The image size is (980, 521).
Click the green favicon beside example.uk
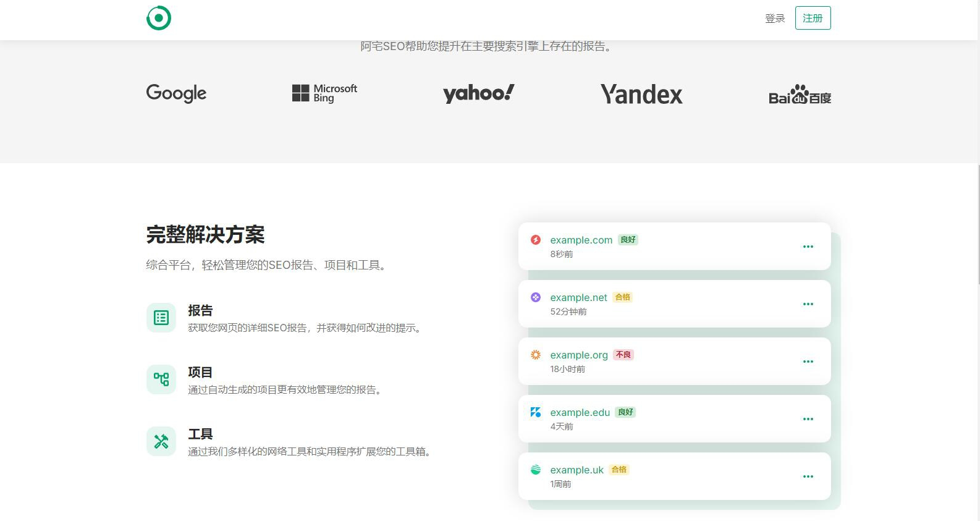pyautogui.click(x=536, y=470)
